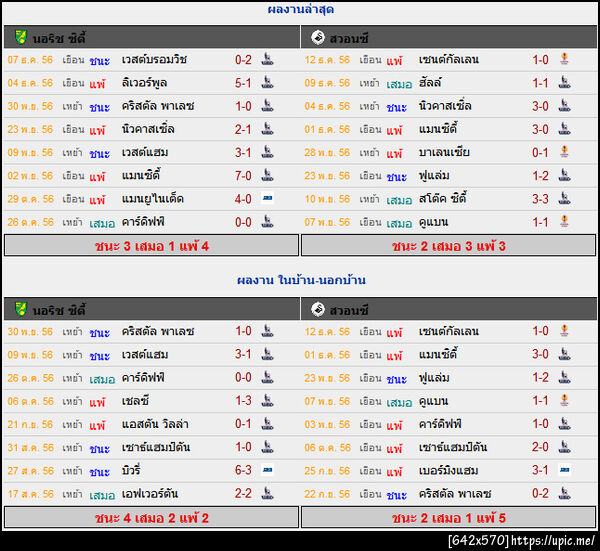Click league icon in เอฟเวอร์ตัน row
This screenshot has width=600, height=551.
267,494
